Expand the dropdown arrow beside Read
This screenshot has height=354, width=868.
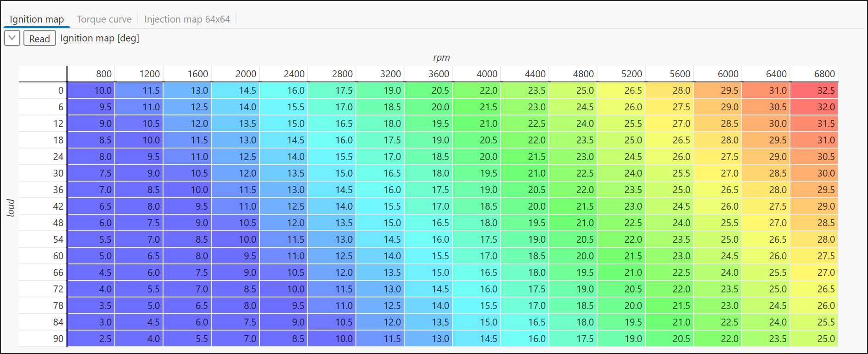12,38
